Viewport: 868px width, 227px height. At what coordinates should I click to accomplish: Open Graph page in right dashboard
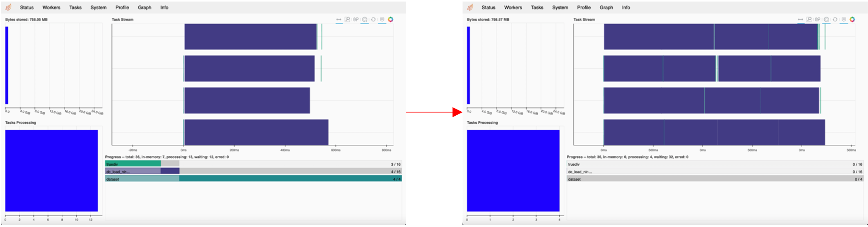tap(606, 7)
